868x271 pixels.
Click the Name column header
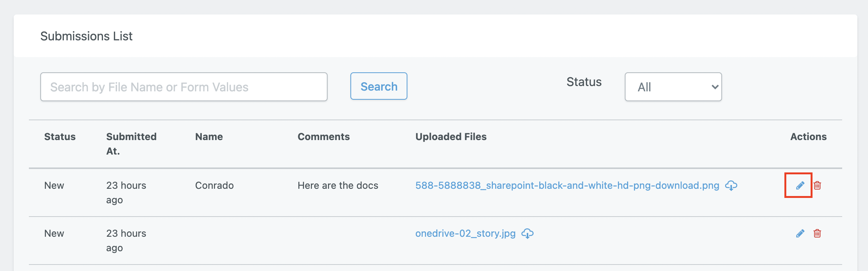209,137
